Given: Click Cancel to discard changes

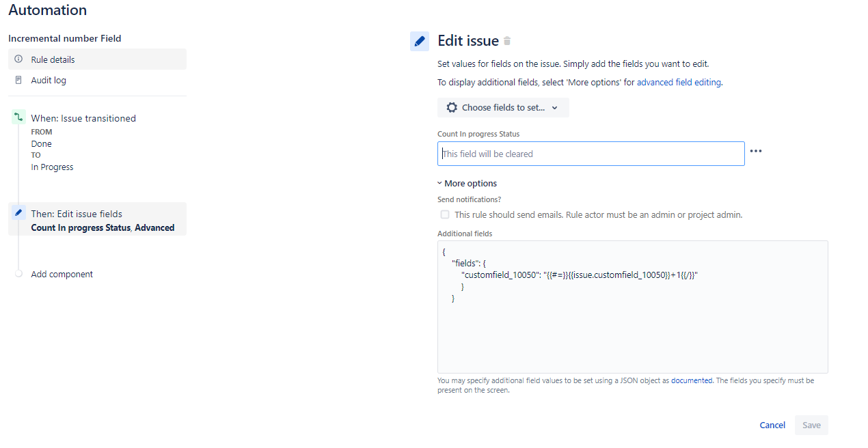Looking at the screenshot, I should [x=772, y=425].
